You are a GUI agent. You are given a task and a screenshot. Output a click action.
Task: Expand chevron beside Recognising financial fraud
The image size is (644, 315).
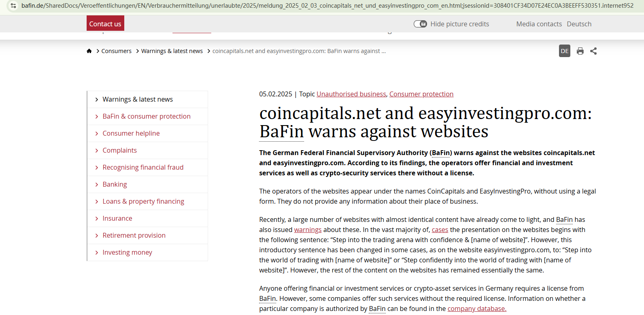click(96, 168)
